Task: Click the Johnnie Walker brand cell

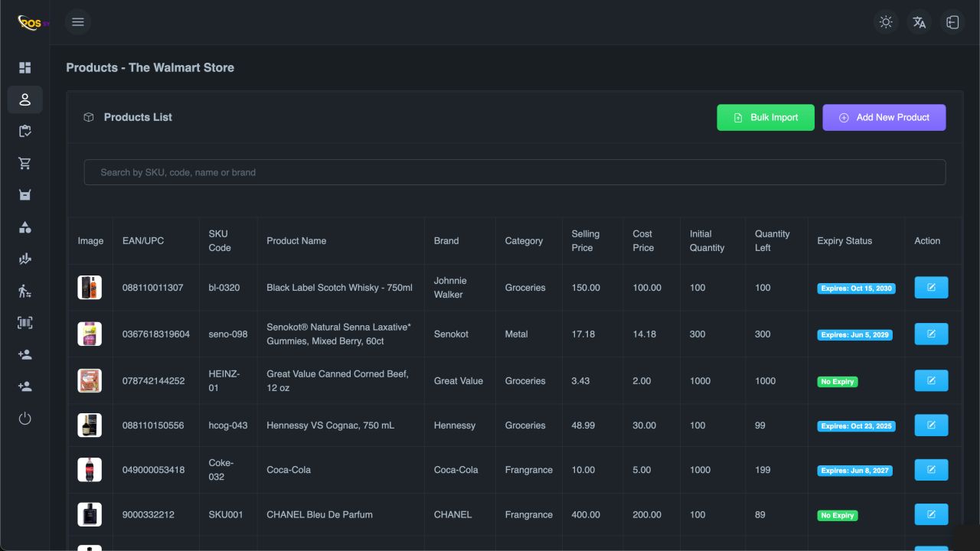Action: coord(450,288)
